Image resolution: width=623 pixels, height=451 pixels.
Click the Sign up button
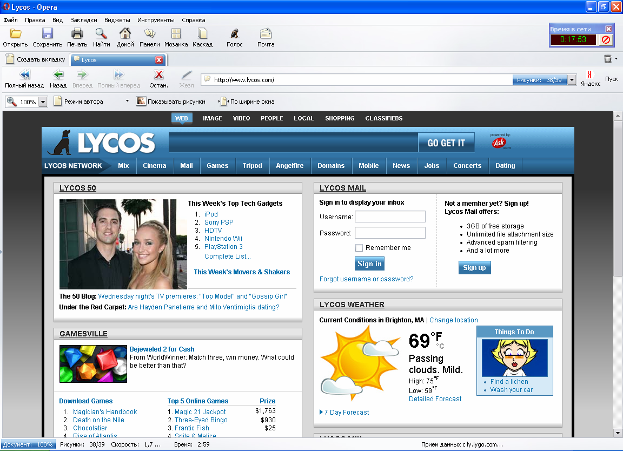(474, 267)
